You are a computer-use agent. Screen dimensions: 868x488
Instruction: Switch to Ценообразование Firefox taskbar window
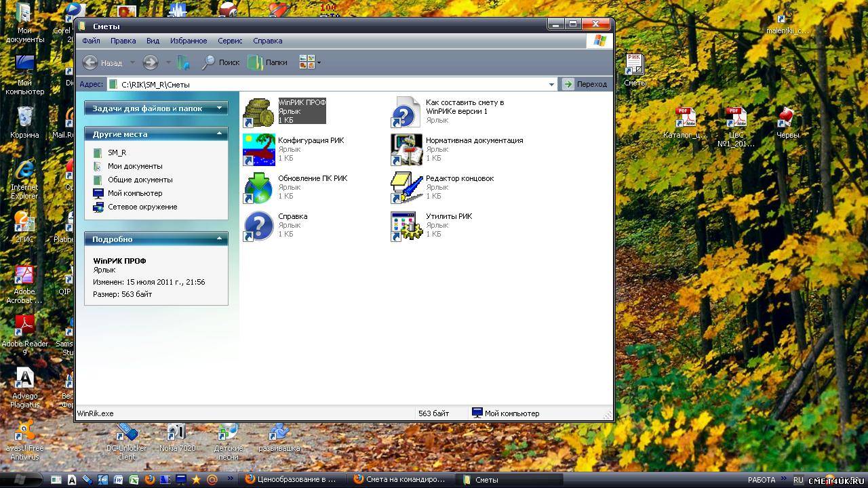tap(292, 479)
